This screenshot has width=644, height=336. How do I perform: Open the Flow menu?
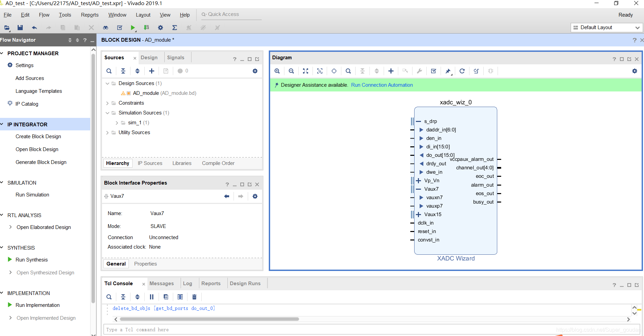[x=44, y=15]
